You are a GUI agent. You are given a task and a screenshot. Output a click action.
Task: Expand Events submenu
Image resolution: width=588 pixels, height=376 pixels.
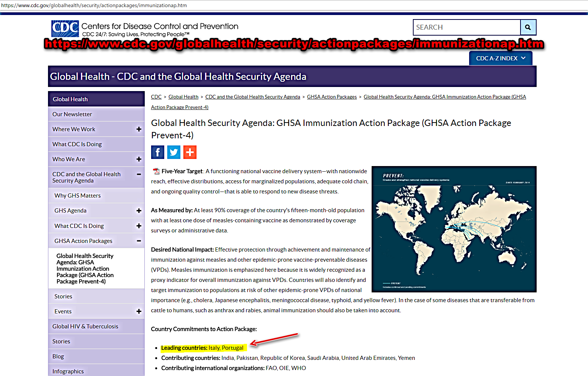click(139, 311)
